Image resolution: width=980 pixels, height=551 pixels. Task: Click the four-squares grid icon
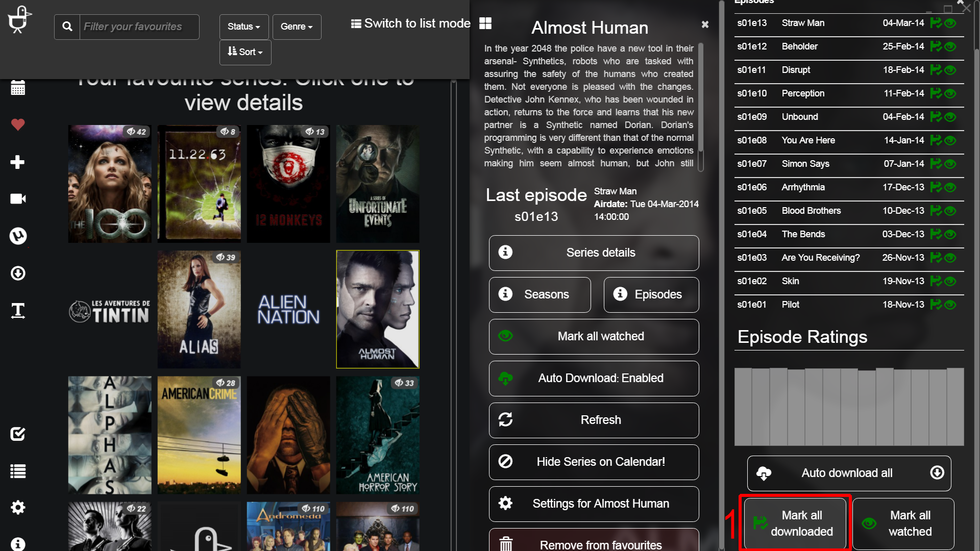point(485,23)
